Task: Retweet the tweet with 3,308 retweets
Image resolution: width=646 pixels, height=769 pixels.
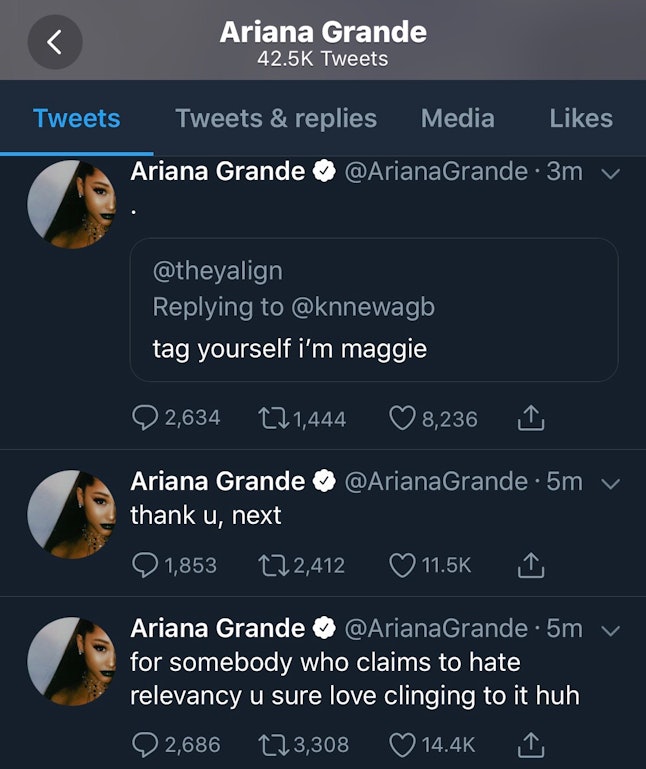Action: 272,744
